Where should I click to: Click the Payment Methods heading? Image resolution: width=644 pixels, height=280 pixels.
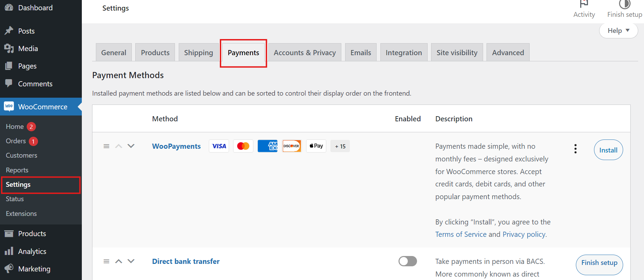(x=128, y=75)
